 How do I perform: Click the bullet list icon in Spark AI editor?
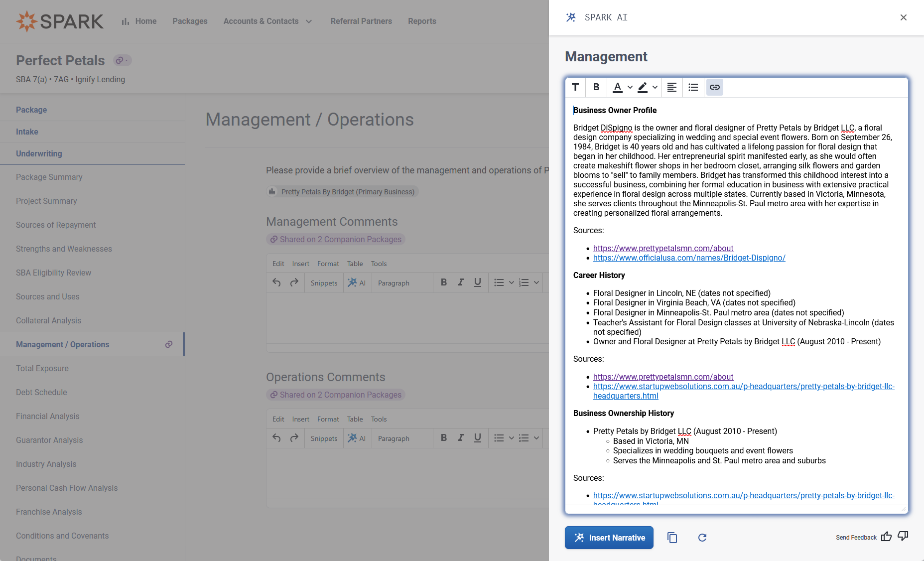(693, 87)
